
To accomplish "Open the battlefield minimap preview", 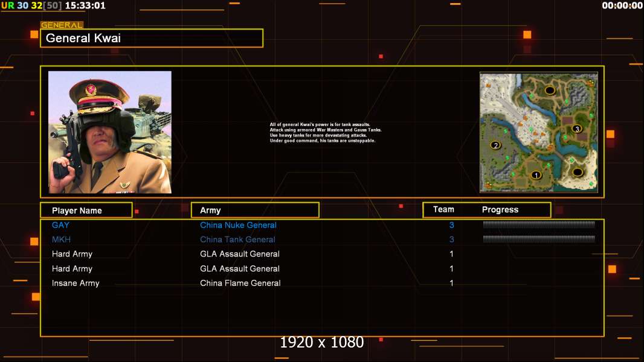I will pyautogui.click(x=539, y=132).
